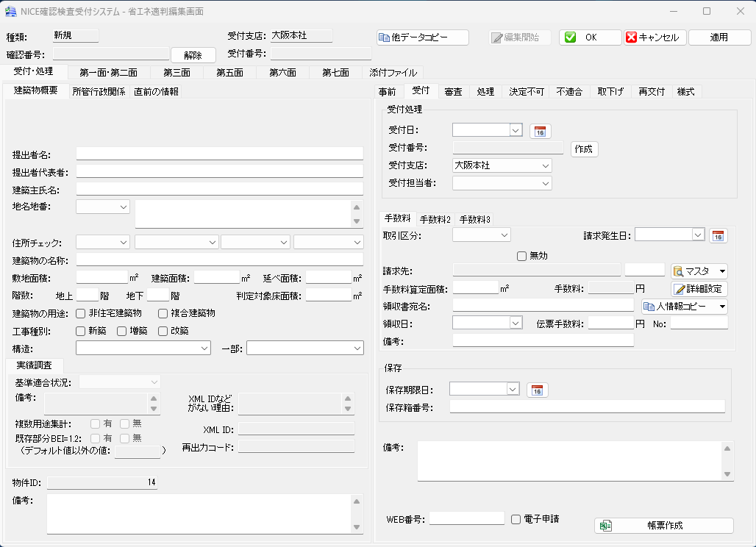The width and height of the screenshot is (756, 547).
Task: Switch to the 第五面 tab
Action: pyautogui.click(x=230, y=73)
